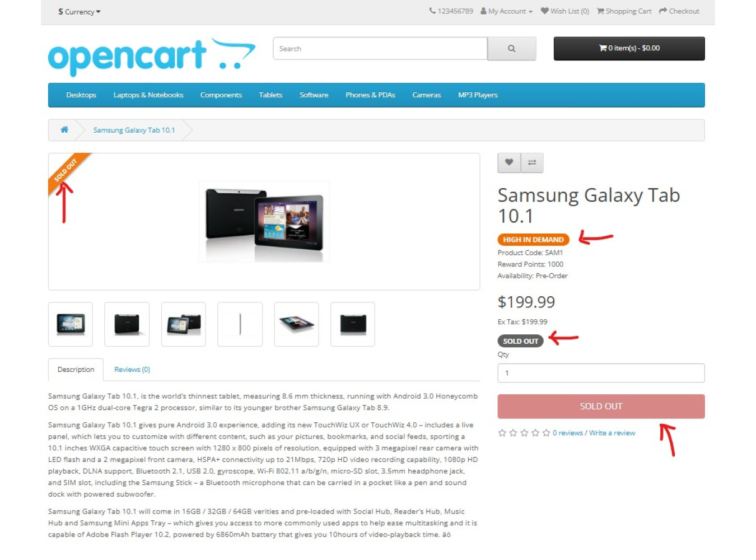This screenshot has height=560, width=756.
Task: Select the Description tab
Action: (76, 370)
